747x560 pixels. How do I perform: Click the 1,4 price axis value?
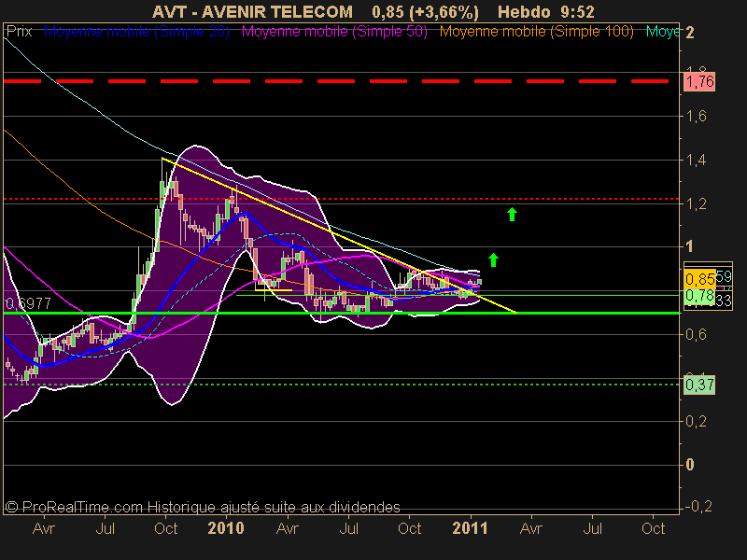(x=696, y=160)
